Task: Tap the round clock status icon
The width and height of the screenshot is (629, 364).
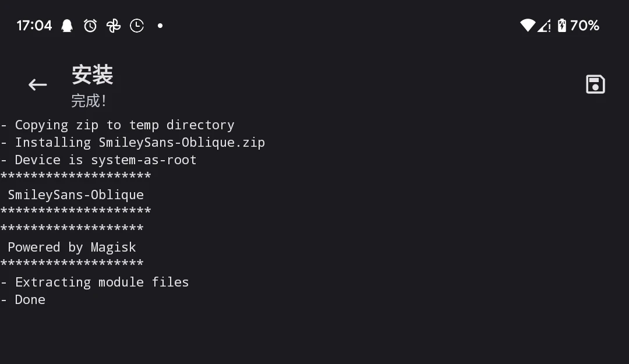Action: tap(137, 26)
